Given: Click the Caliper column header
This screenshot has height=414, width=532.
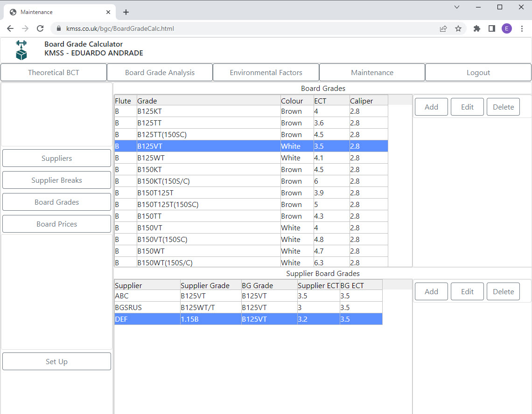Looking at the screenshot, I should (369, 101).
